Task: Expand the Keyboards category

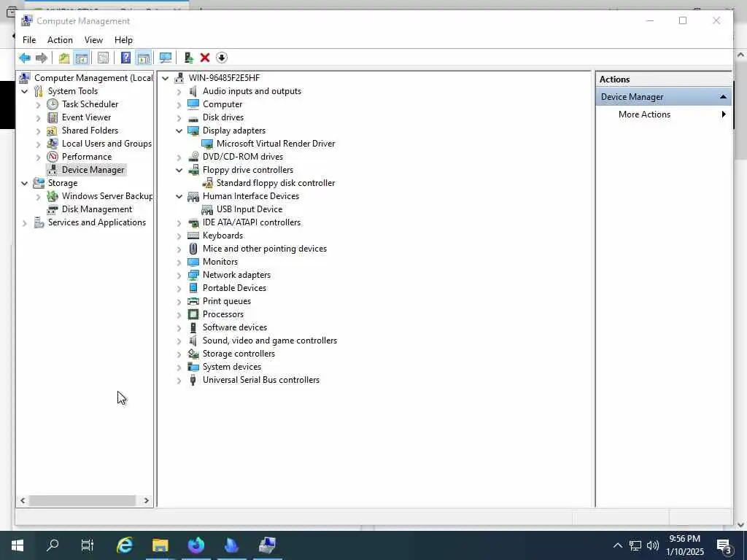Action: pos(179,236)
